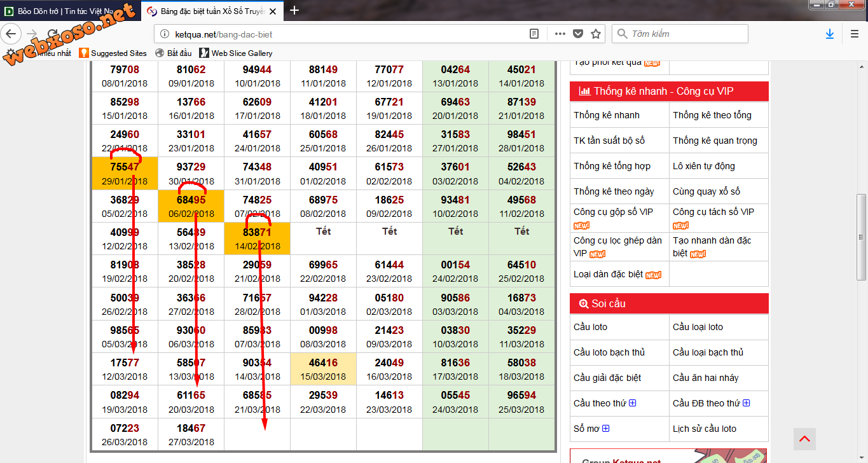The height and width of the screenshot is (463, 868).
Task: Open Lịch sử cầu loto link
Action: 705,429
